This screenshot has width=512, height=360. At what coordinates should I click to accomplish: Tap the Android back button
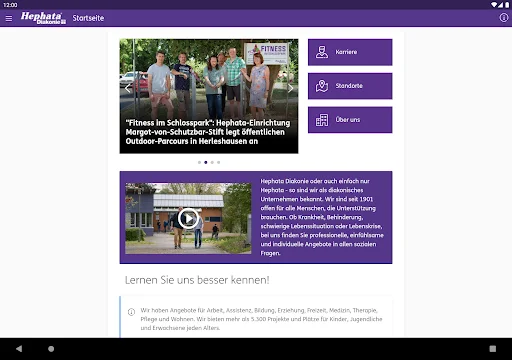(19, 349)
